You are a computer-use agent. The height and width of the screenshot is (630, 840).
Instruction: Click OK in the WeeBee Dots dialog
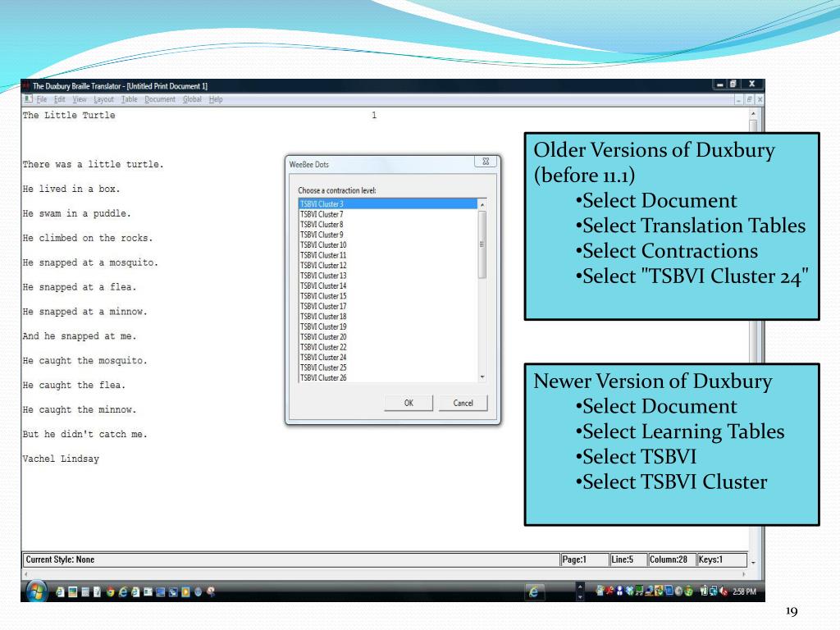409,403
